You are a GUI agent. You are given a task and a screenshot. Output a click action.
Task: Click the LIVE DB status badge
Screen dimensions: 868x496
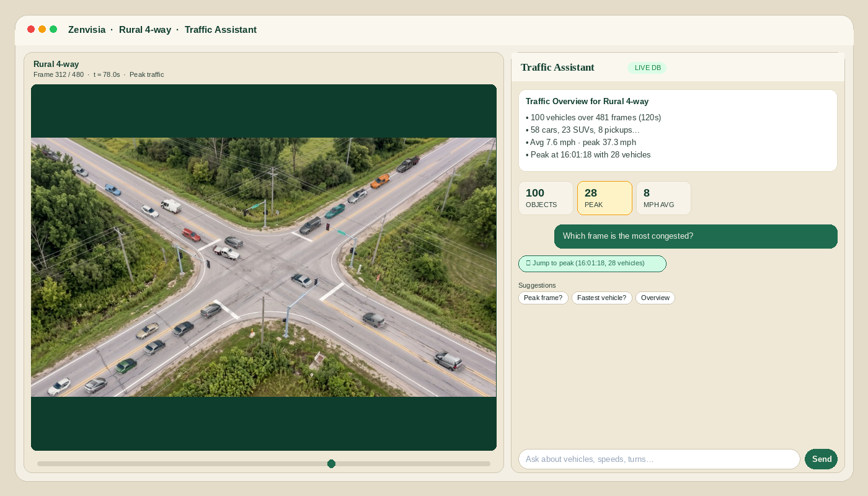click(647, 68)
